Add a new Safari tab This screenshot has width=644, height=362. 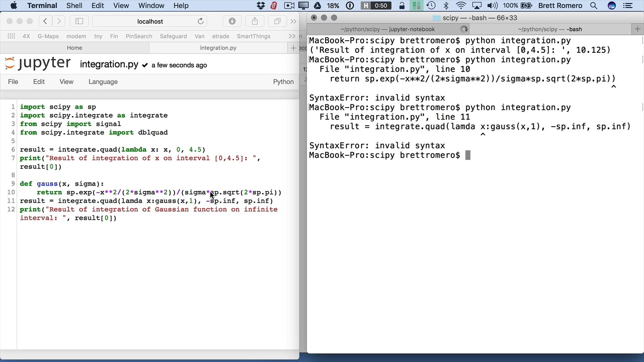click(x=293, y=48)
